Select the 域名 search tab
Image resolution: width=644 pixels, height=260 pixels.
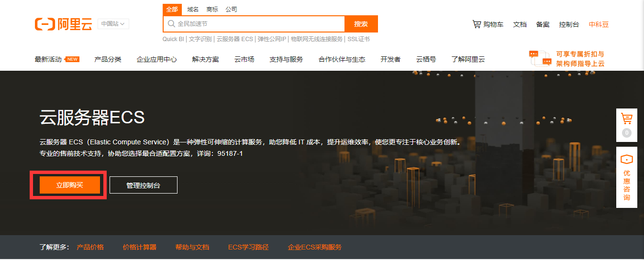[193, 10]
